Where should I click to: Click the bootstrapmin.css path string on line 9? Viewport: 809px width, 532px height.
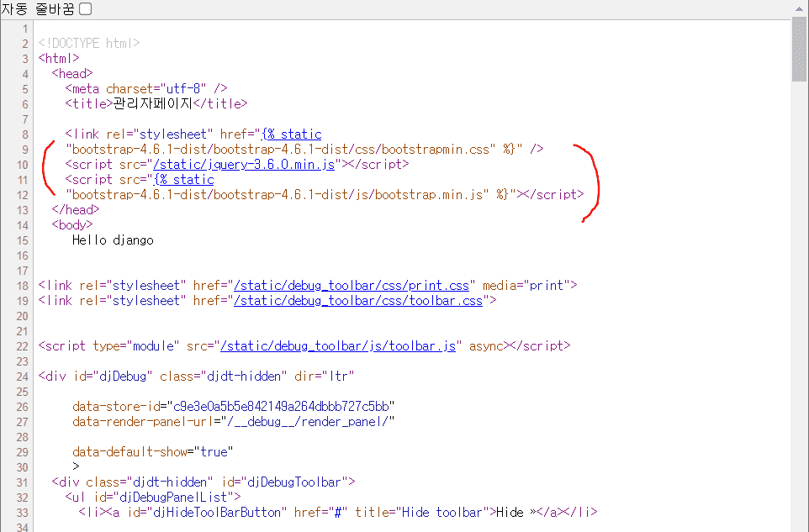(281, 150)
